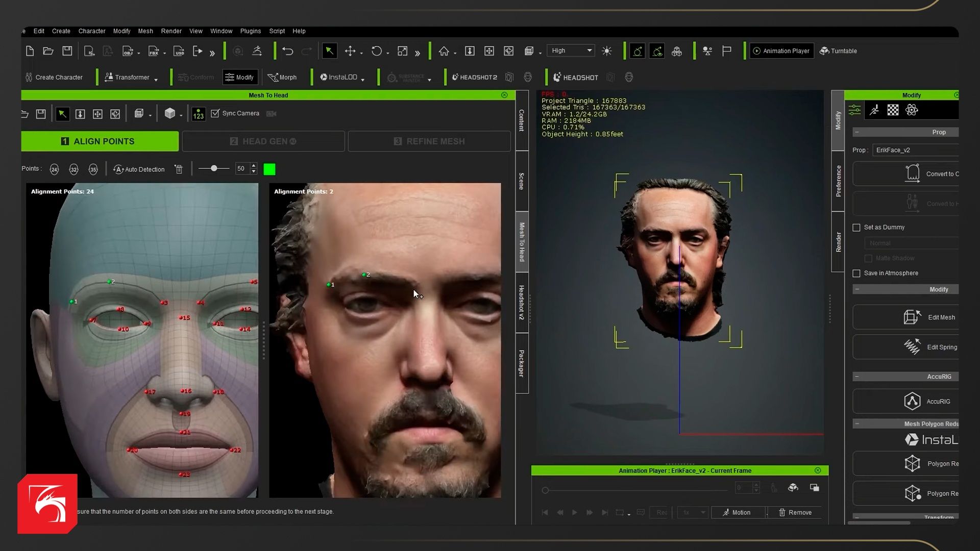Toggle the Sync Camera checkbox
The width and height of the screenshot is (980, 551).
click(x=215, y=113)
